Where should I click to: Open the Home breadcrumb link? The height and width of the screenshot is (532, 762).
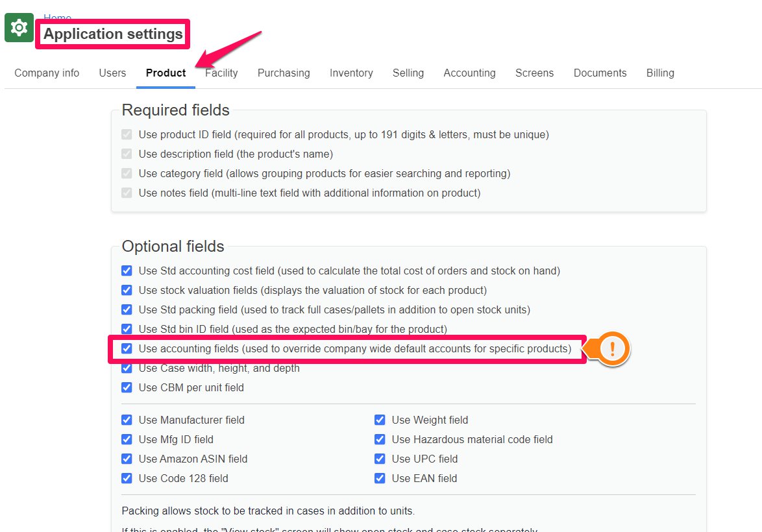[57, 18]
